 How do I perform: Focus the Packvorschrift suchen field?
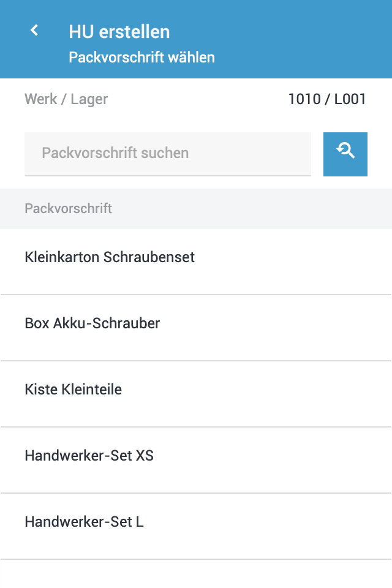168,154
